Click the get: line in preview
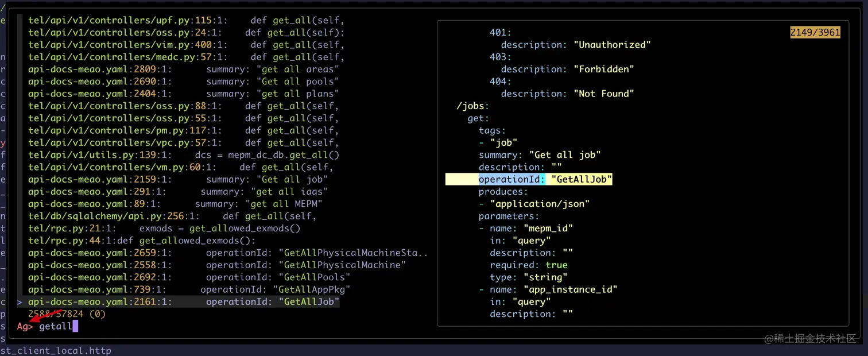The height and width of the screenshot is (356, 868). (478, 118)
